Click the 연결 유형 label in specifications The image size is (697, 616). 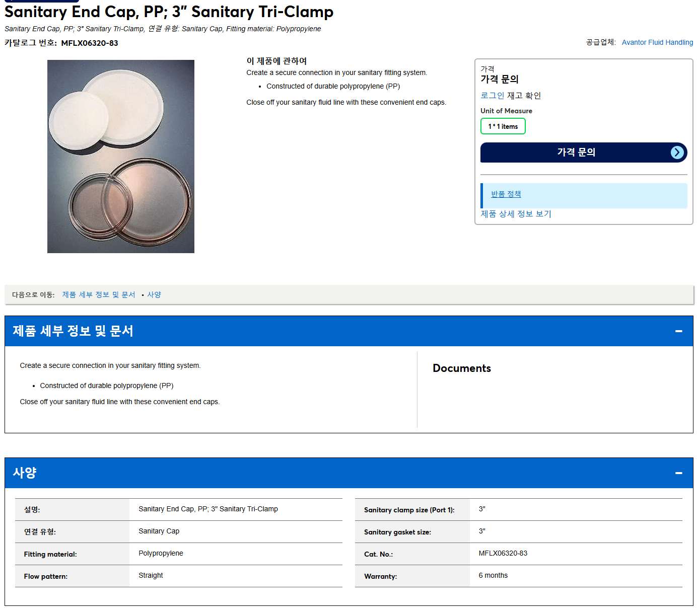(40, 532)
